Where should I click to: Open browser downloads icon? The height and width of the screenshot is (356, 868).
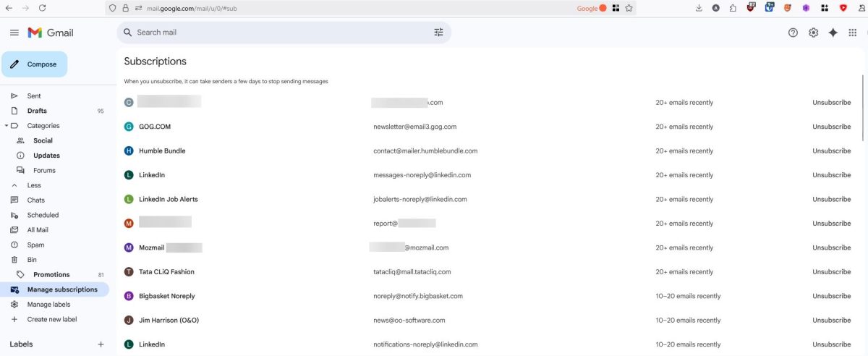[699, 8]
